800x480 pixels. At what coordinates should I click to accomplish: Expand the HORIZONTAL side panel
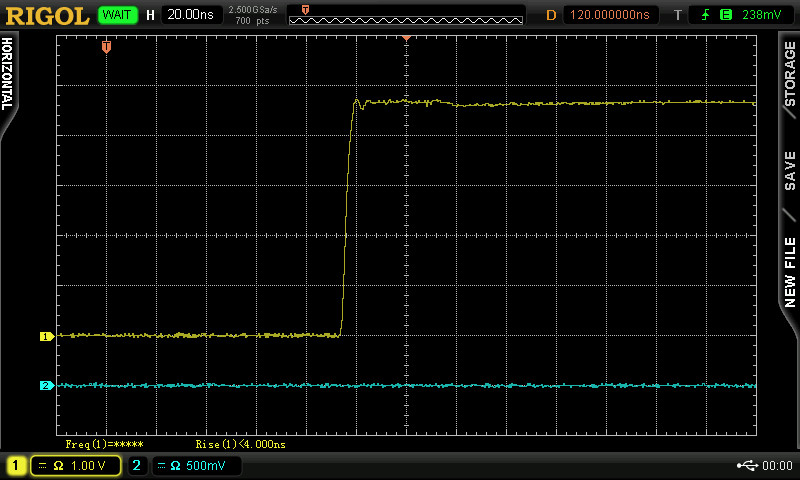[x=8, y=75]
